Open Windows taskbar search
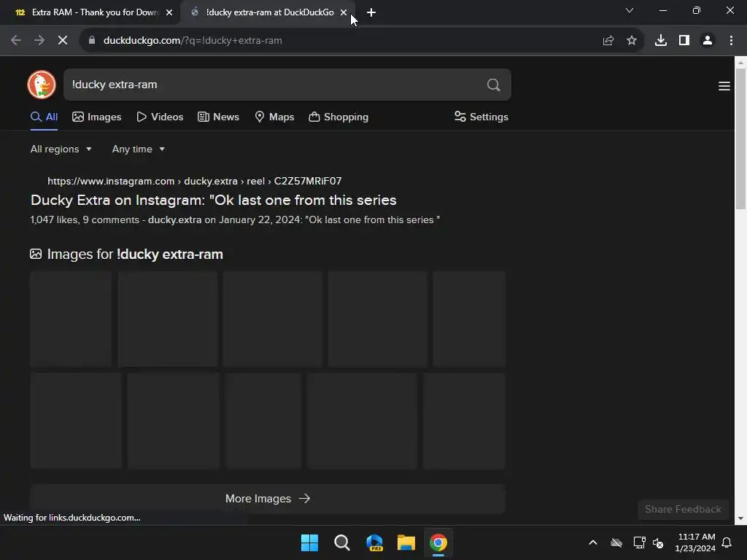The width and height of the screenshot is (747, 560). pyautogui.click(x=342, y=542)
